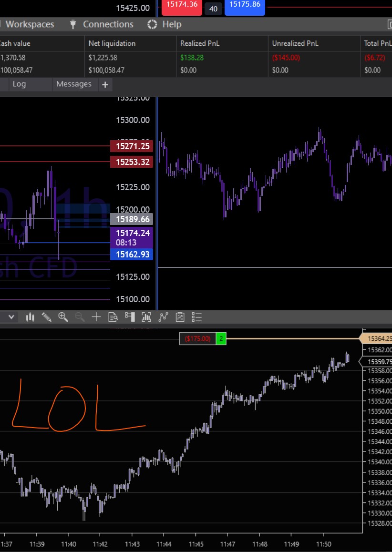Open the indicators line-graph icon

(x=163, y=317)
